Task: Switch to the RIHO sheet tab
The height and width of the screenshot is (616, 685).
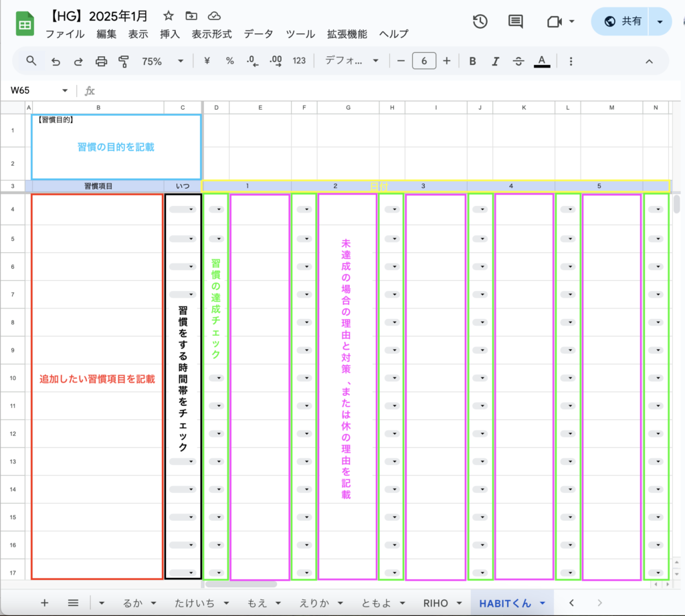Action: [x=435, y=603]
